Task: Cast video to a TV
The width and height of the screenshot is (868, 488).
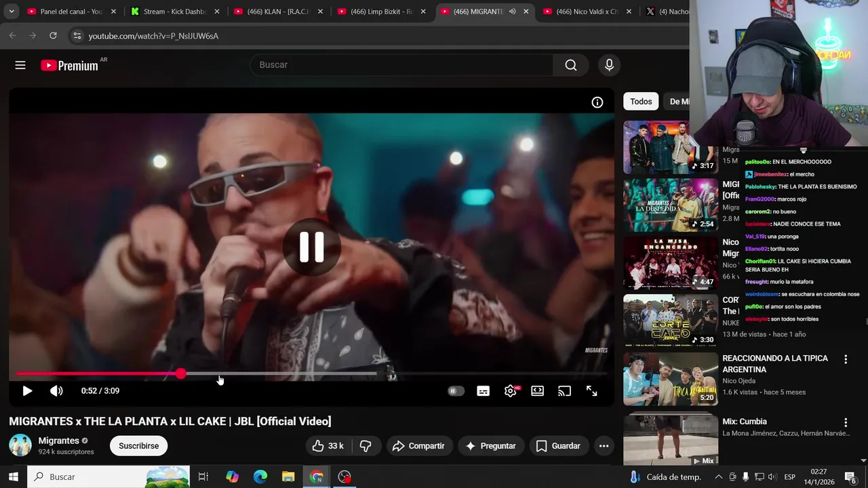Action: tap(564, 391)
